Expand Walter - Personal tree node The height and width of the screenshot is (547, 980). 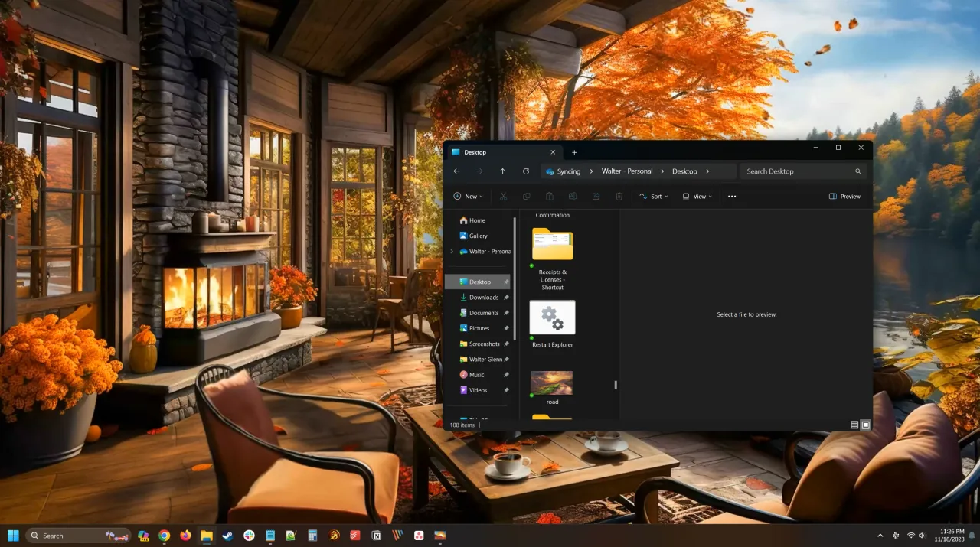coord(452,252)
